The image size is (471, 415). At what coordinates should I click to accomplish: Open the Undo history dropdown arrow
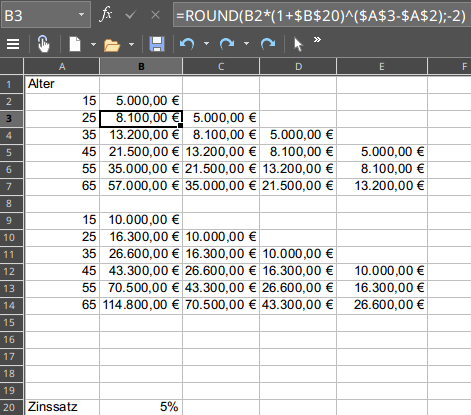point(206,44)
